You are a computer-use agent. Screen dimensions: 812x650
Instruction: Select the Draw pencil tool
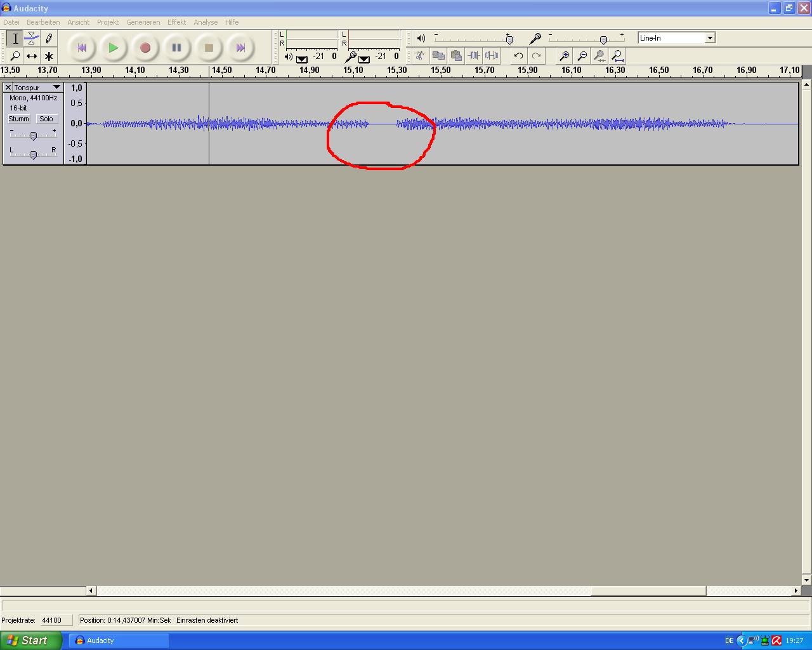coord(49,39)
